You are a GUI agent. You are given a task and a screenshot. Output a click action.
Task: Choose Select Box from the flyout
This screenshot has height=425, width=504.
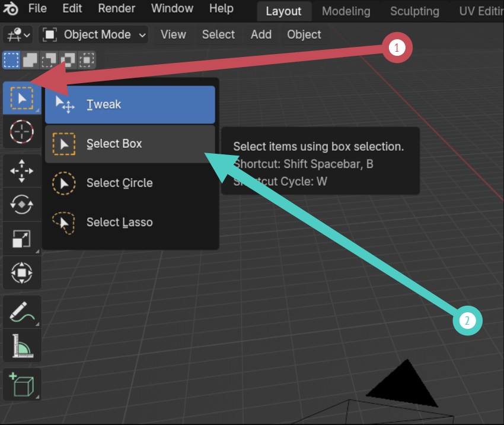(130, 144)
